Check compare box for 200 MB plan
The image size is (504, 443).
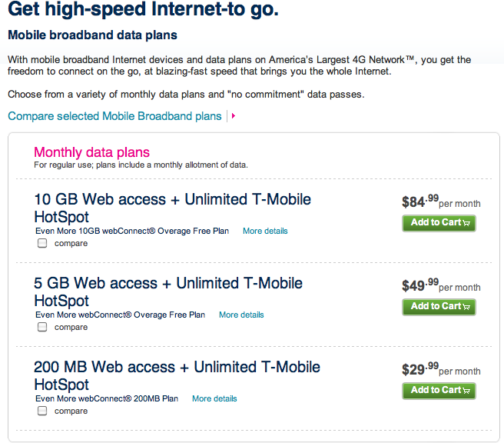coord(42,411)
